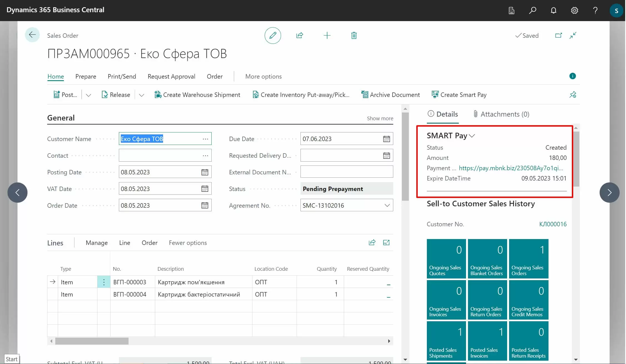The height and width of the screenshot is (364, 626).
Task: Open Posting Date calendar picker
Action: click(205, 172)
